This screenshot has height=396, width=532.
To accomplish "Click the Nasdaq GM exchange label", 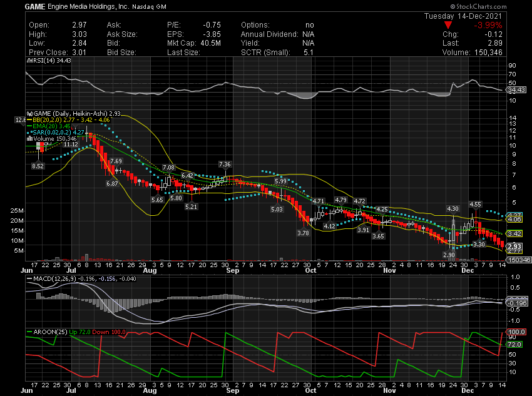I will point(150,7).
